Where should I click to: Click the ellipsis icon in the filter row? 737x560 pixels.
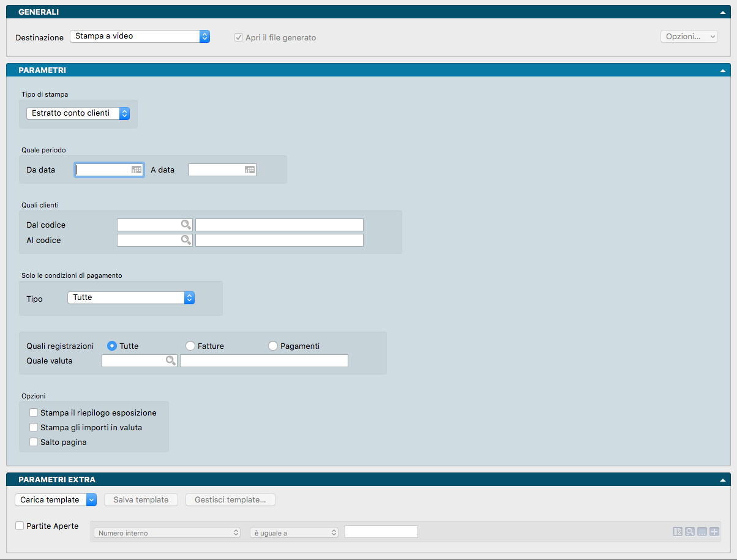(702, 532)
